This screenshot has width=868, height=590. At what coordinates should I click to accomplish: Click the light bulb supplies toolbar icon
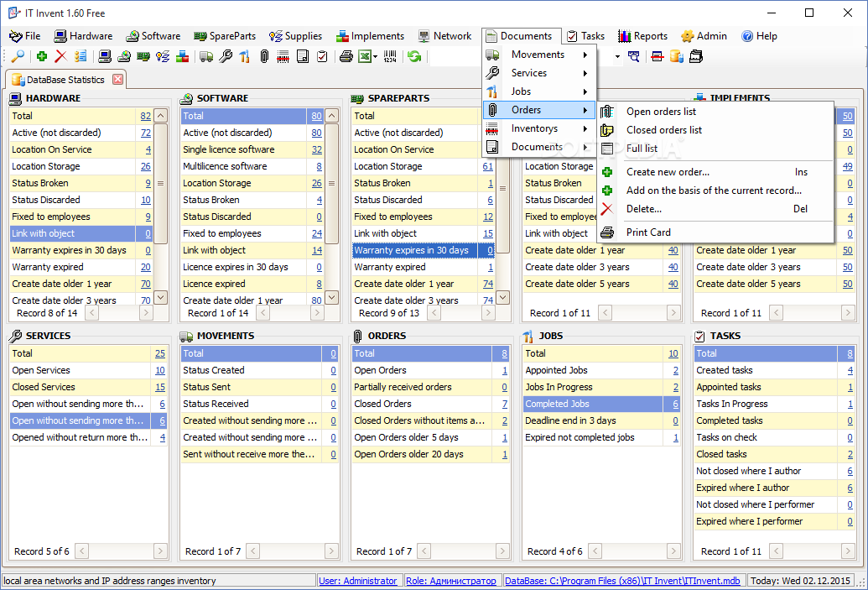(x=163, y=56)
